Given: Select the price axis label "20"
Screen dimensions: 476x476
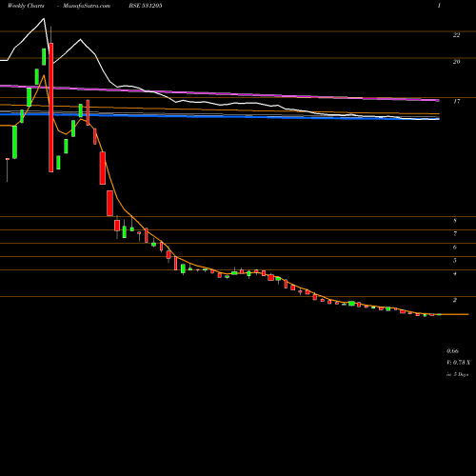Looking at the screenshot, I should tap(456, 62).
